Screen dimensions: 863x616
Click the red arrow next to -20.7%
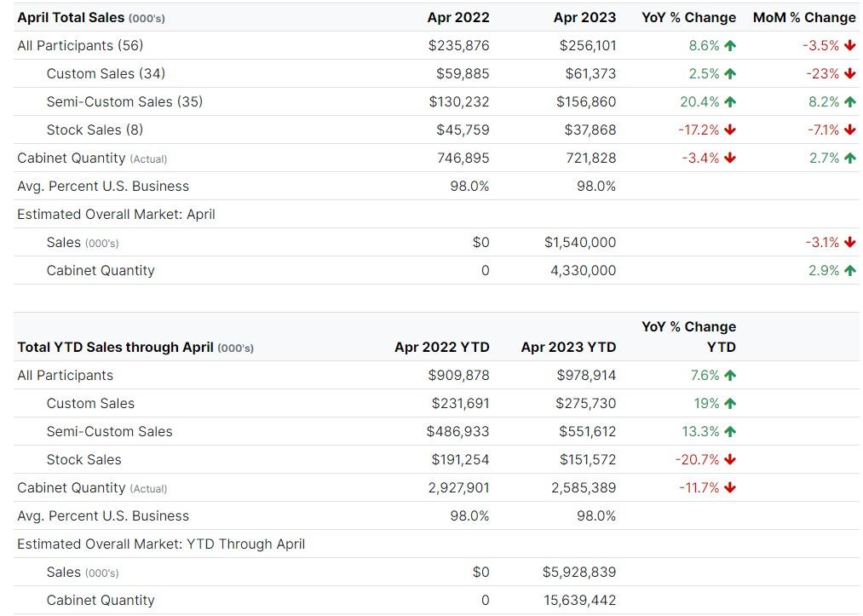point(730,460)
